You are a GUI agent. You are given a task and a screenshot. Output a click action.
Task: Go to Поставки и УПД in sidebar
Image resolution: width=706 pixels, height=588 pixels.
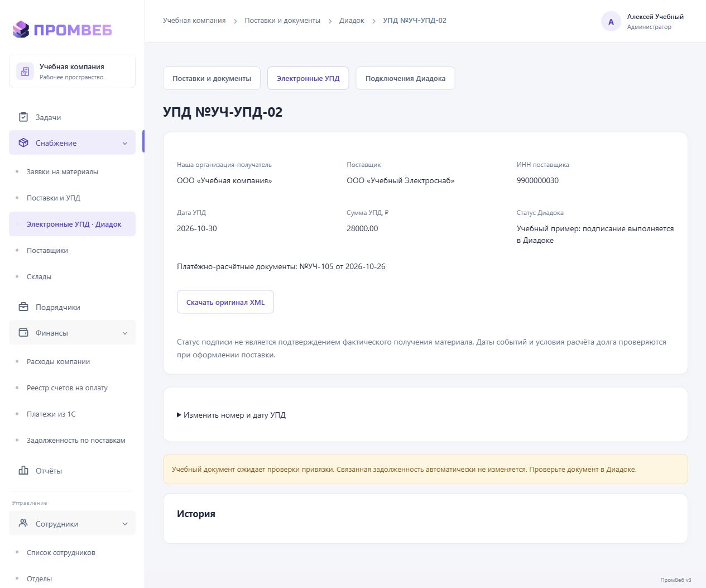(x=54, y=198)
